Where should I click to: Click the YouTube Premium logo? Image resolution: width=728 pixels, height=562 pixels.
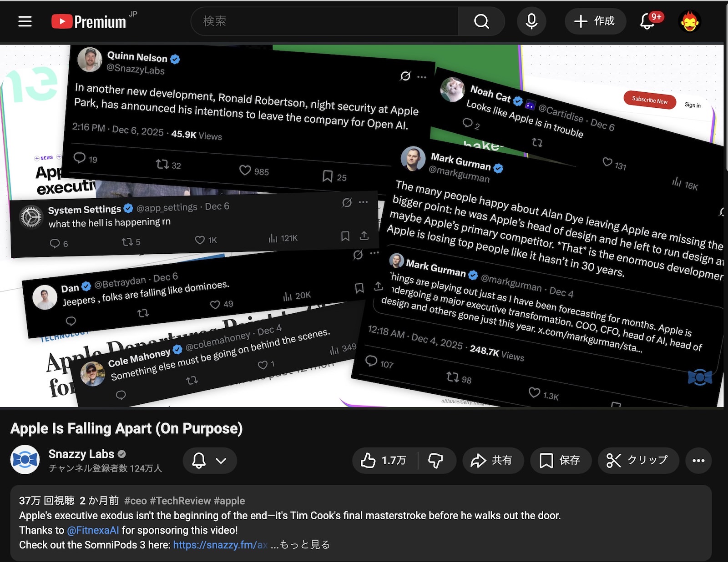coord(89,21)
